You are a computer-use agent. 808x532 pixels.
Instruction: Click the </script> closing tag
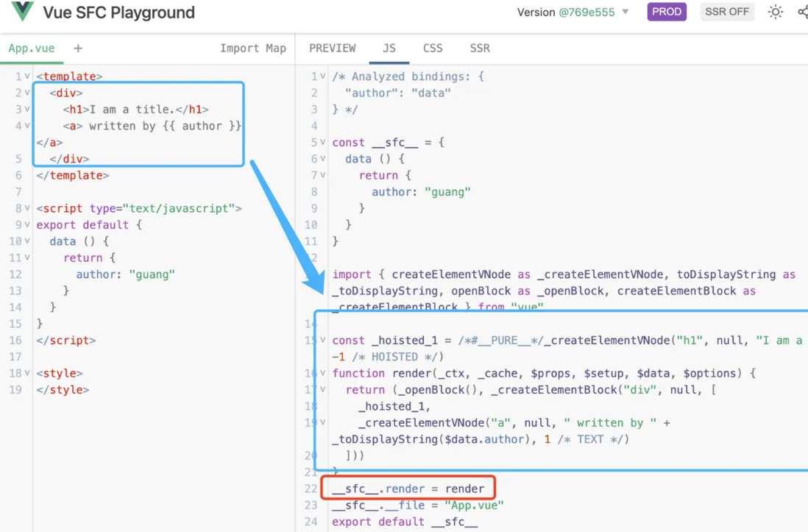[66, 340]
